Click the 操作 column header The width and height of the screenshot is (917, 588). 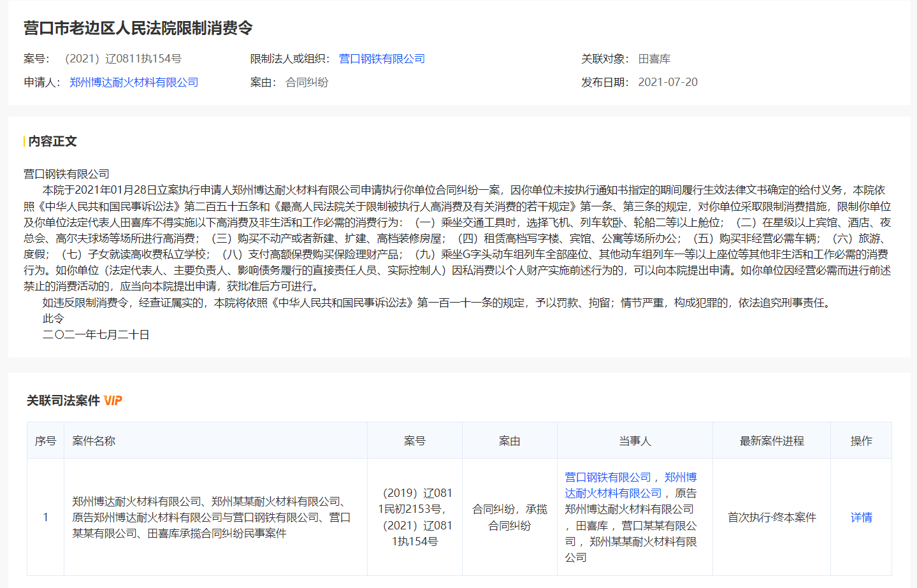pos(861,441)
